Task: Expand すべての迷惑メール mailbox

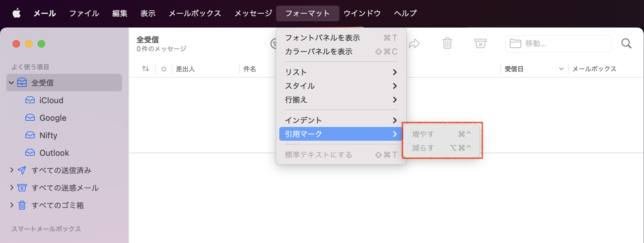Action: 12,188
